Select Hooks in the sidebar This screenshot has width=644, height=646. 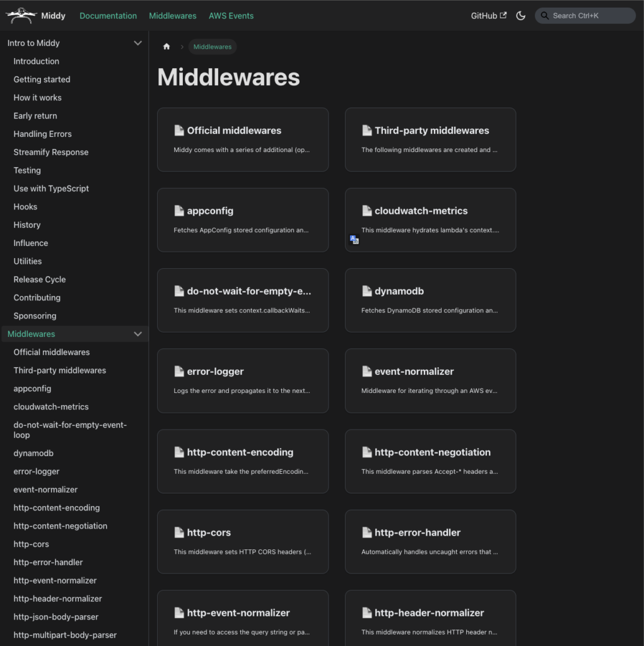[26, 206]
